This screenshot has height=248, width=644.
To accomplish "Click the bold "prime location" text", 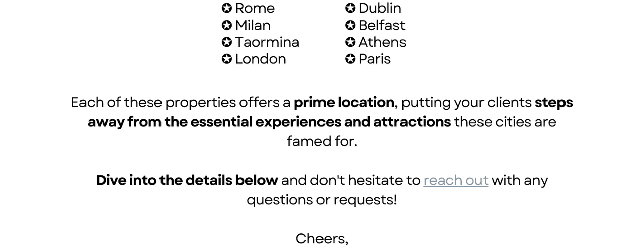I will pyautogui.click(x=344, y=103).
